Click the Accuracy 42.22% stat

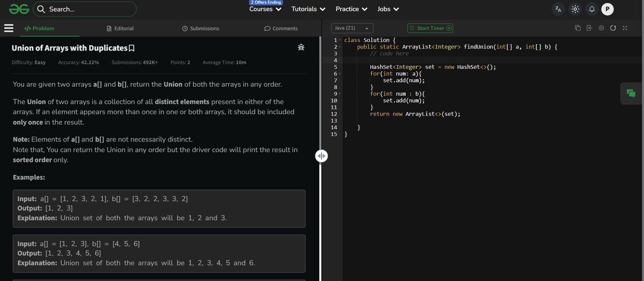(78, 63)
